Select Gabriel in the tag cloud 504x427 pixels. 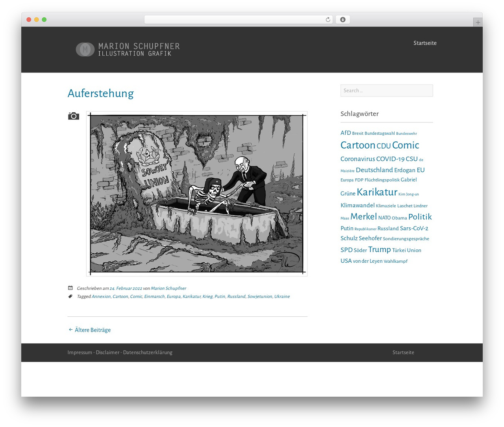(x=409, y=180)
